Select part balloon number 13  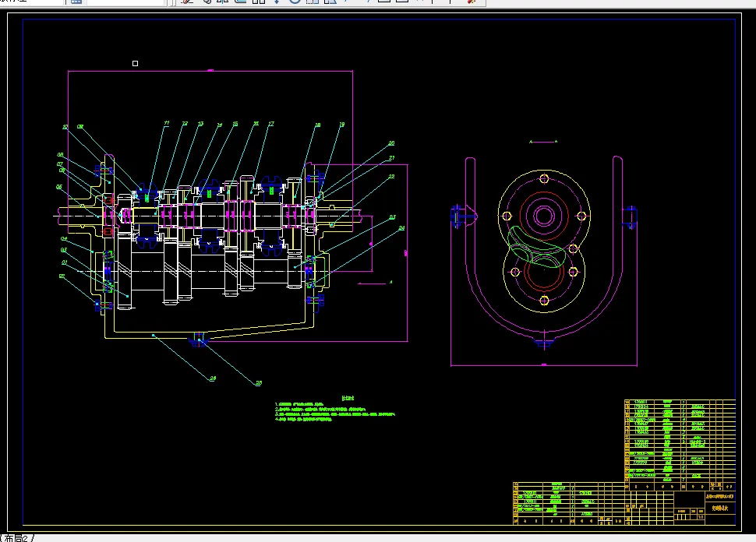click(200, 124)
